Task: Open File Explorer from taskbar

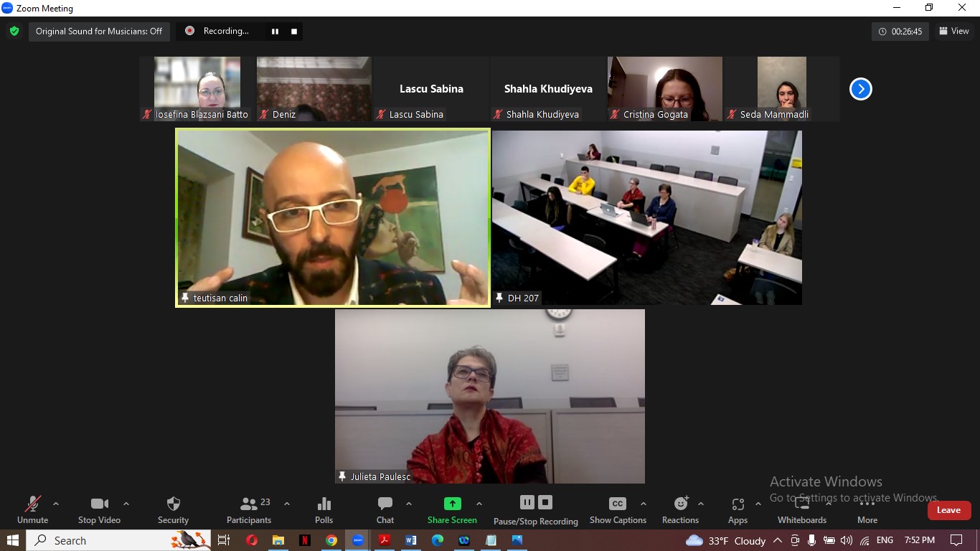Action: (278, 540)
